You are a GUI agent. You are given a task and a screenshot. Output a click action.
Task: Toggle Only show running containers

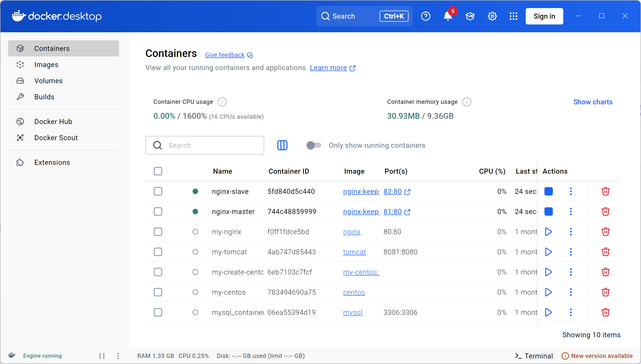pyautogui.click(x=314, y=145)
